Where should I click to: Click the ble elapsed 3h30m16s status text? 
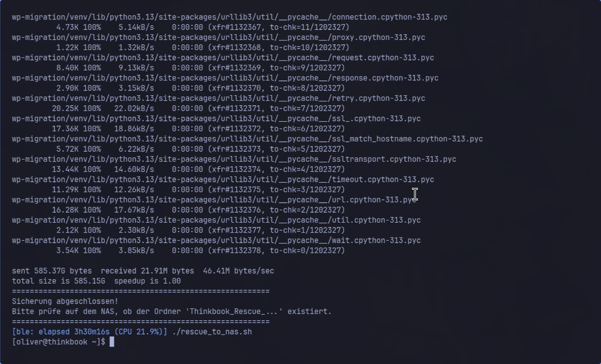(x=90, y=332)
